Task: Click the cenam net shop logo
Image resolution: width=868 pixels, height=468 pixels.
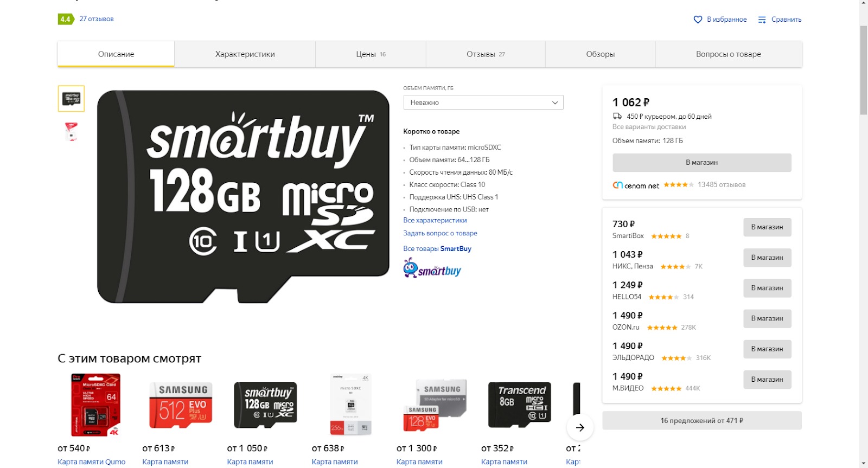Action: pyautogui.click(x=636, y=185)
